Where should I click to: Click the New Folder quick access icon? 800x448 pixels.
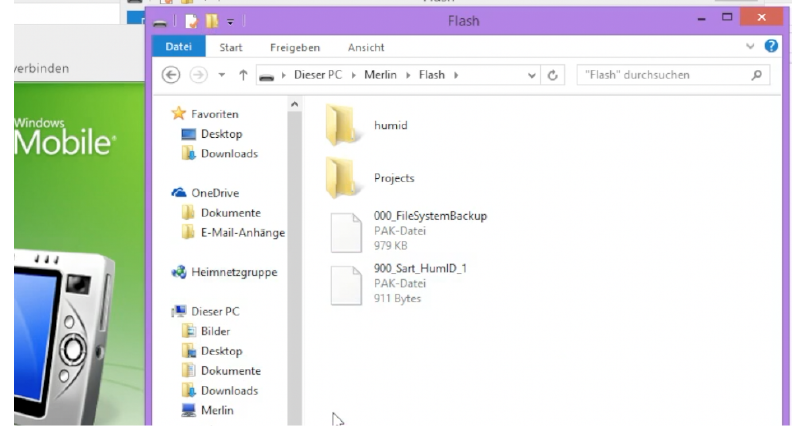tap(212, 21)
